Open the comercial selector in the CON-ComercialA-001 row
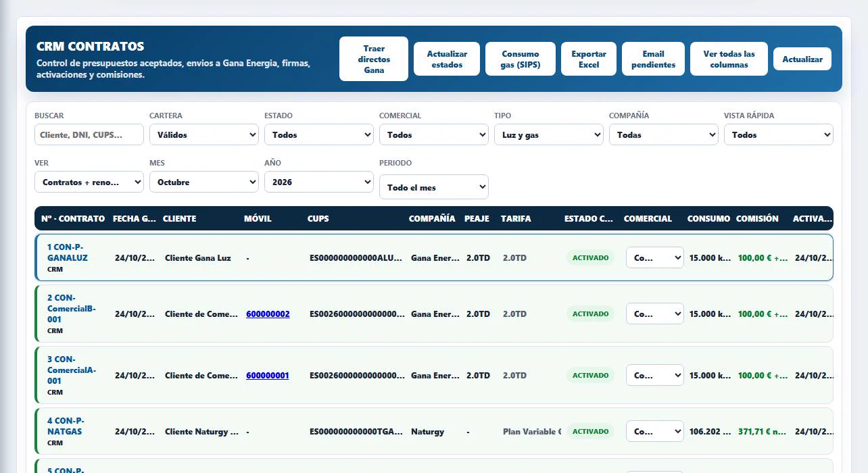 tap(655, 375)
